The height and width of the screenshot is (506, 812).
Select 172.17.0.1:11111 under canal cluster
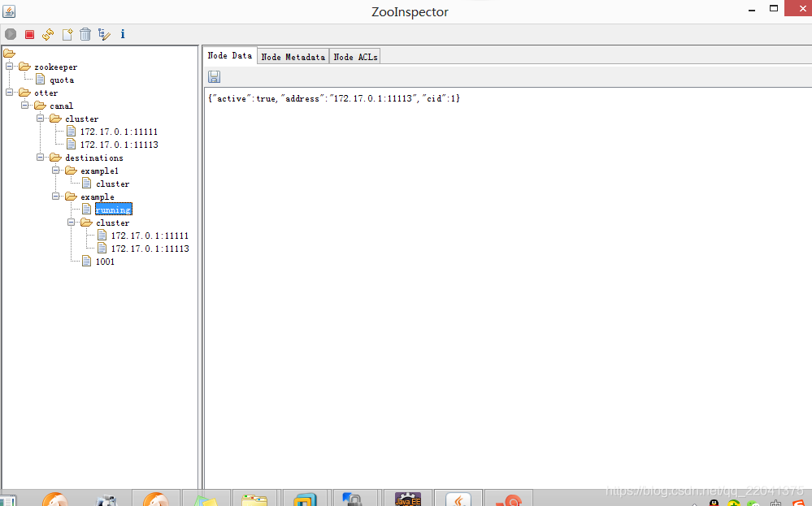click(119, 132)
